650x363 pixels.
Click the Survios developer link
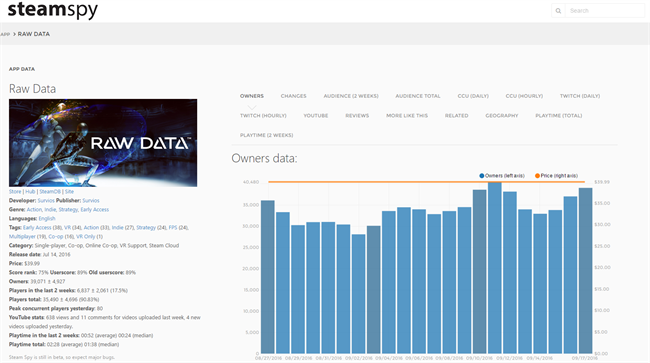pyautogui.click(x=46, y=201)
